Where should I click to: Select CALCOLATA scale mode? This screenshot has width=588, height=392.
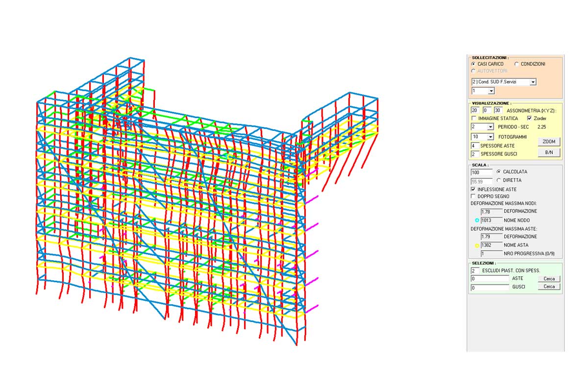[499, 172]
